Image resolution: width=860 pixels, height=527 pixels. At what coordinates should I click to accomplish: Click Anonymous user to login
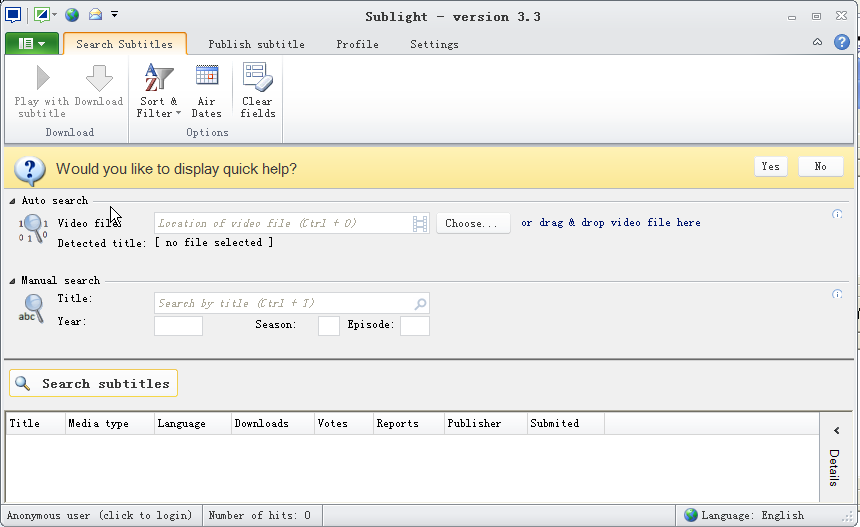[99, 515]
